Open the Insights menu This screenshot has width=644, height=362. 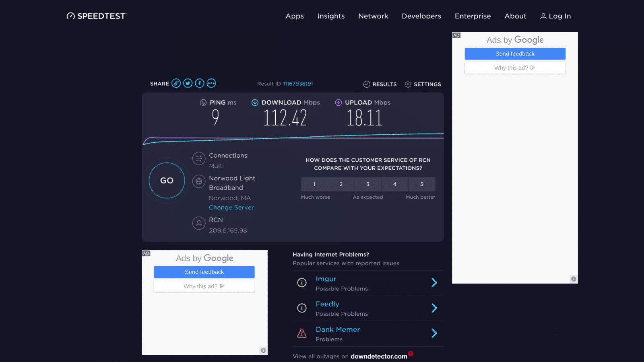331,16
